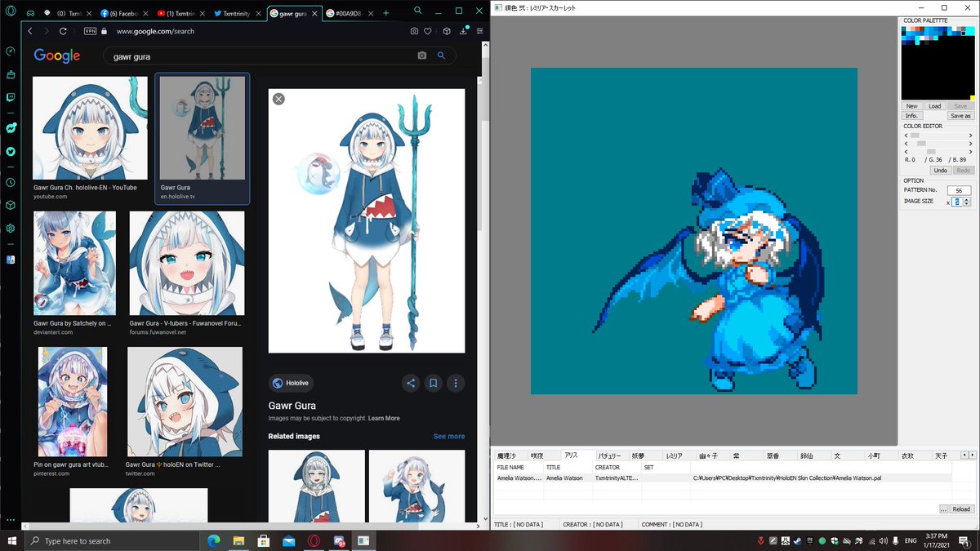Switch to #00A9D8 Google tab
980x551 pixels.
tap(349, 13)
